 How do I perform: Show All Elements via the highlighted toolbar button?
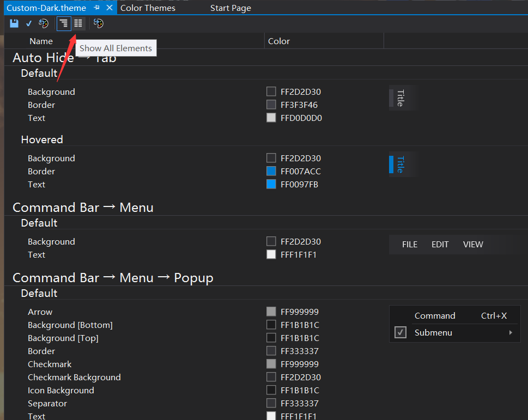64,23
